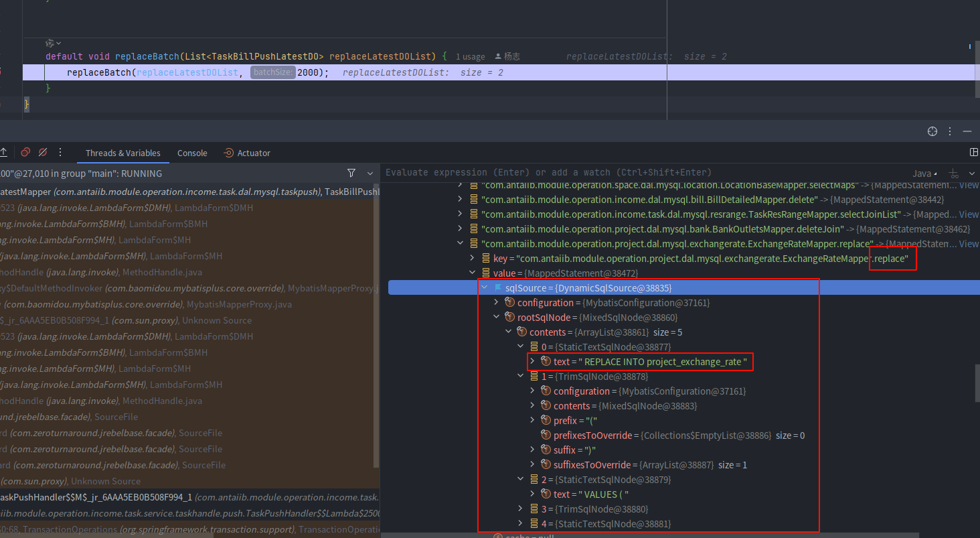Select frame with MybatisMapperProxy.java
The image size is (980, 538).
click(x=189, y=304)
